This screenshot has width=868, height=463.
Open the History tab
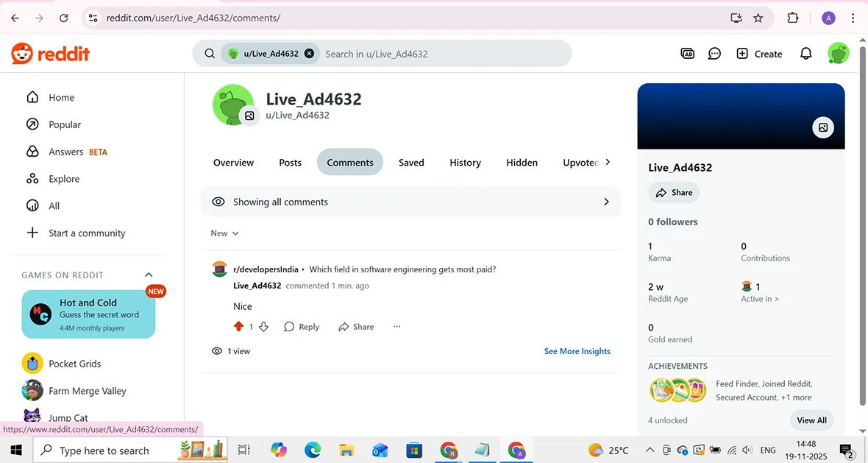465,162
